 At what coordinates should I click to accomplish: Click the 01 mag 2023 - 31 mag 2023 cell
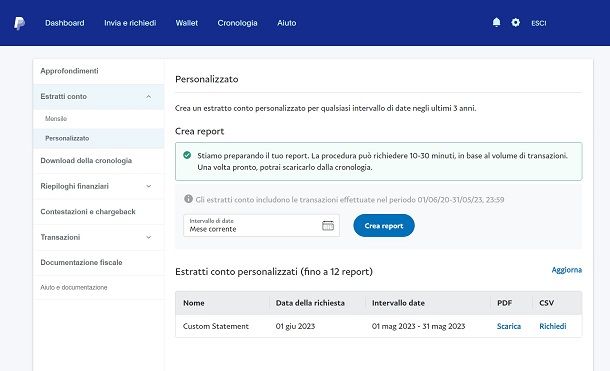[418, 326]
